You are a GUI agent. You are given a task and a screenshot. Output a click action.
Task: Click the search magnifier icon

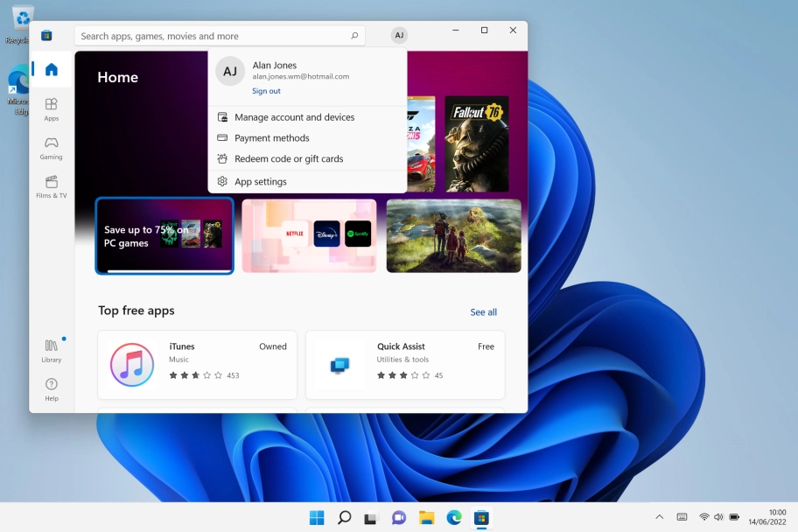tap(354, 36)
